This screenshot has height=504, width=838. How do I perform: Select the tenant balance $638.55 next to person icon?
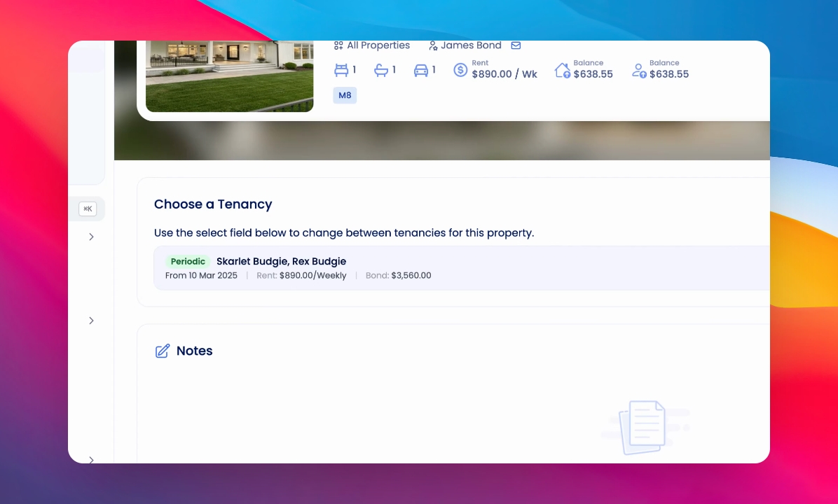tap(669, 74)
